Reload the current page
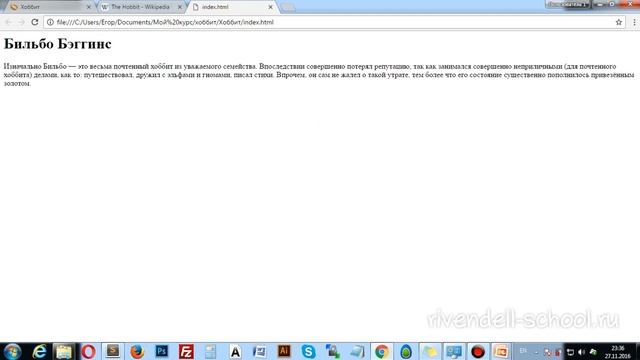This screenshot has height=360, width=640. point(35,22)
